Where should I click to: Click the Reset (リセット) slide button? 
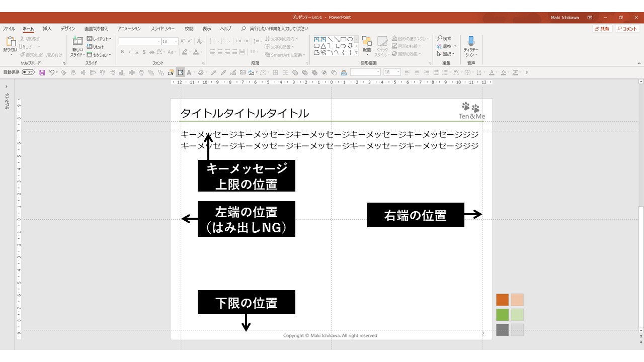pos(96,47)
